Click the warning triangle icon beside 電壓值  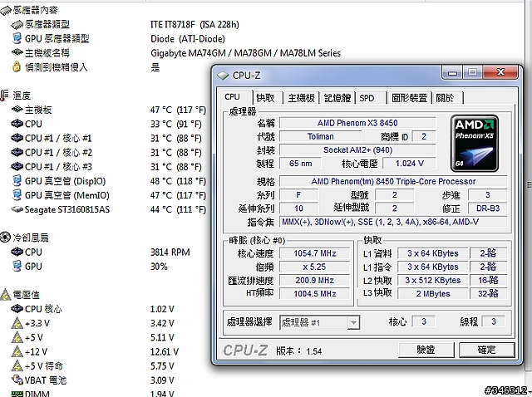(x=6, y=295)
